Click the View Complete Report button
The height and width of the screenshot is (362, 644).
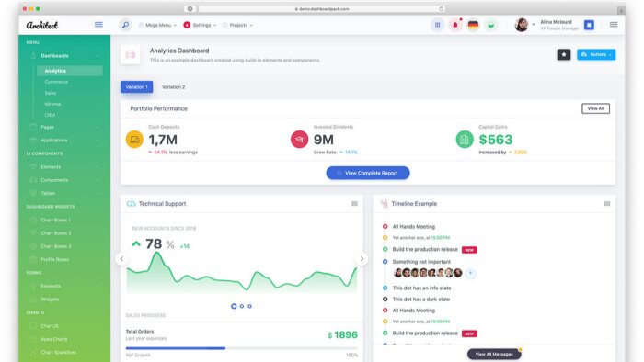368,173
